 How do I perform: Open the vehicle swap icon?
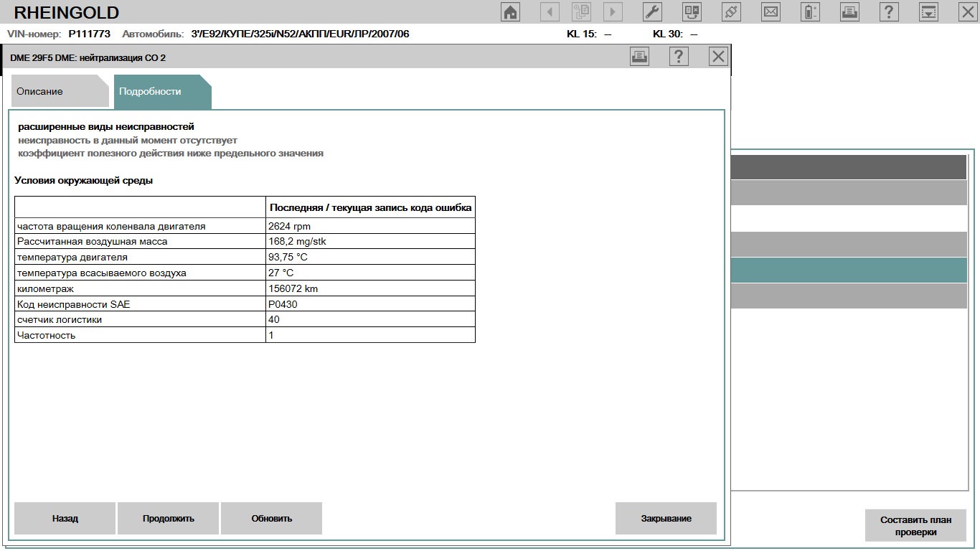pos(692,11)
